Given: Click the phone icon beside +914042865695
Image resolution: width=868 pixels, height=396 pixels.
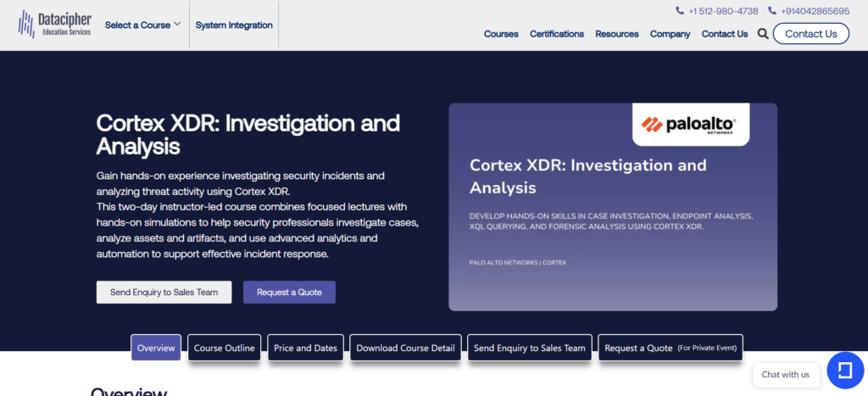Looking at the screenshot, I should tap(772, 10).
